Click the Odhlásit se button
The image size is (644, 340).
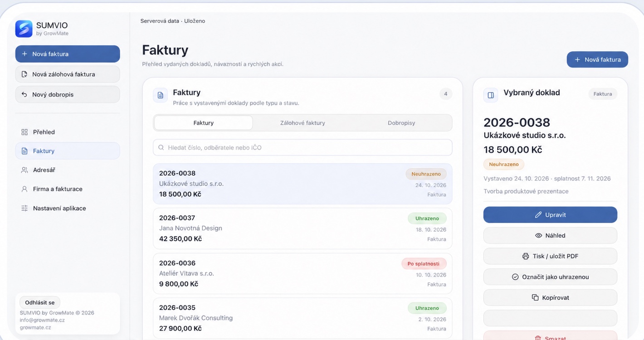pyautogui.click(x=40, y=302)
